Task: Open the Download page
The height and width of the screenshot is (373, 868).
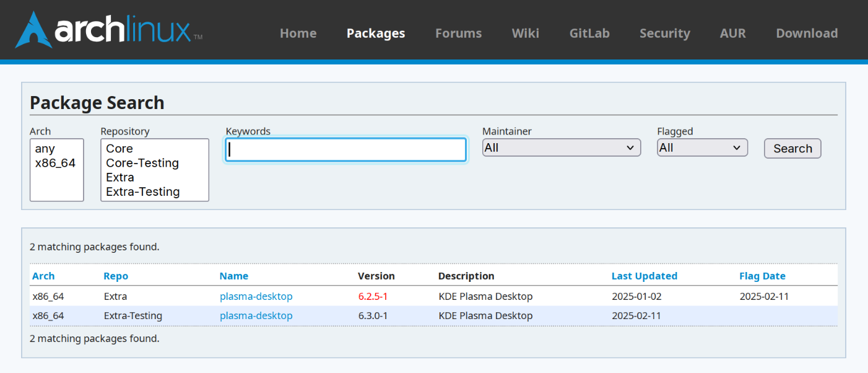Action: click(x=807, y=33)
